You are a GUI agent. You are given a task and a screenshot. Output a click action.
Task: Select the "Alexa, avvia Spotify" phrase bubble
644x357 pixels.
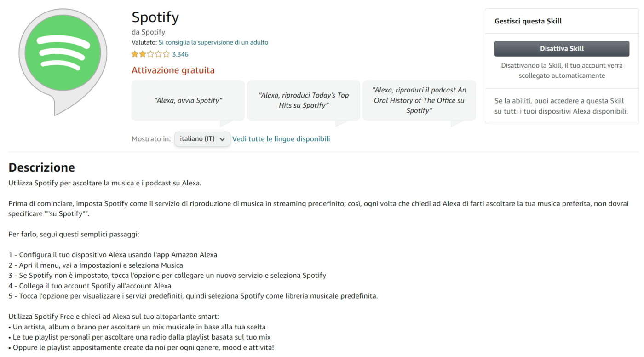[188, 100]
